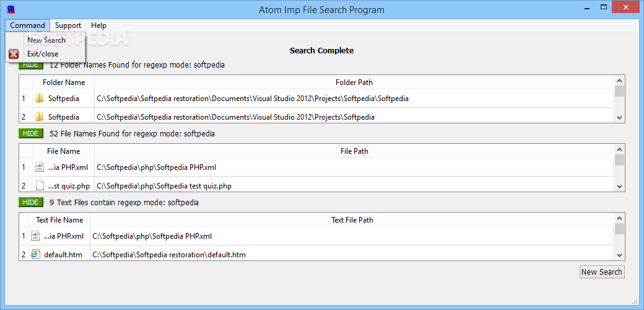Select folder path ending with Projects\Softpedia
This screenshot has width=644, height=310.
click(236, 117)
